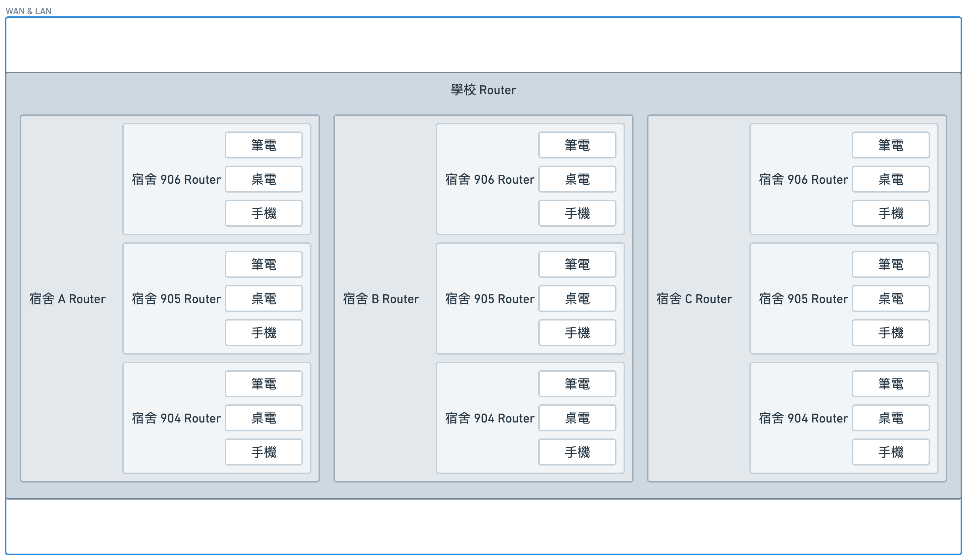Image resolution: width=967 pixels, height=560 pixels.
Task: Click 宿舍 904 Router label inside 宿舍 C
Action: point(803,418)
